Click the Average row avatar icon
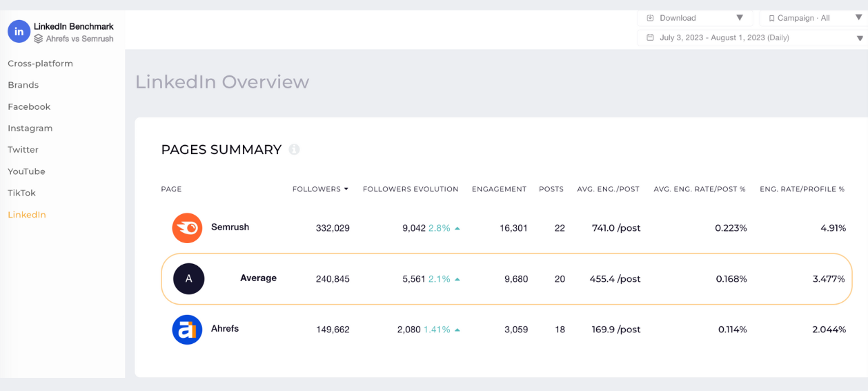Viewport: 868px width, 391px height. pos(189,279)
